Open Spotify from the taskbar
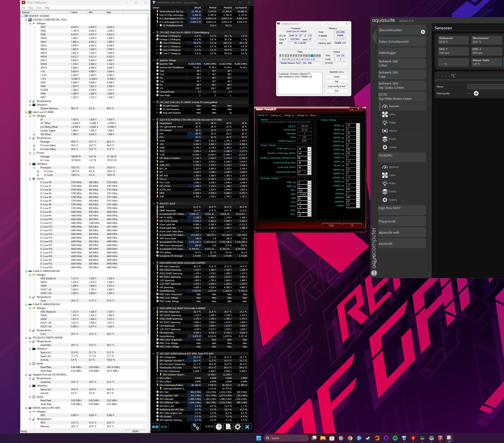 tap(395, 438)
